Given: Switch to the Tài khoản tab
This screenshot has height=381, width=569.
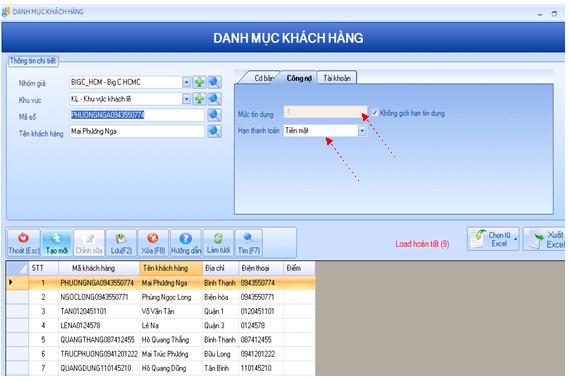Looking at the screenshot, I should point(337,78).
